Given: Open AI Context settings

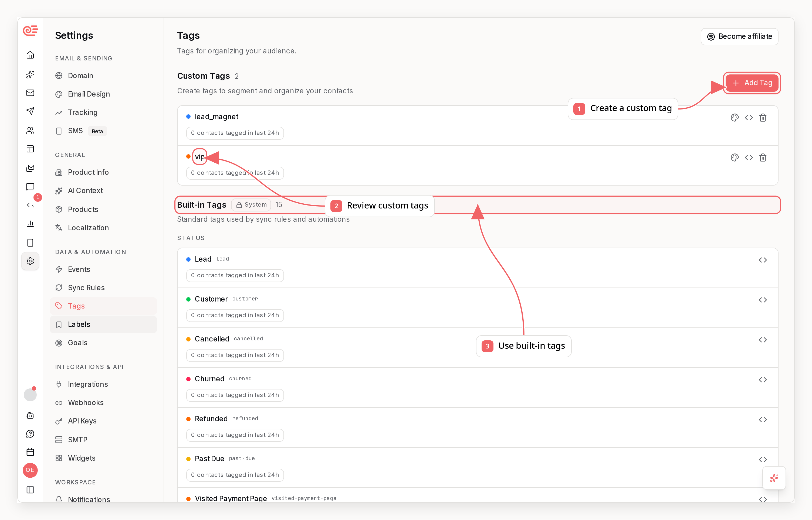Looking at the screenshot, I should [103, 190].
